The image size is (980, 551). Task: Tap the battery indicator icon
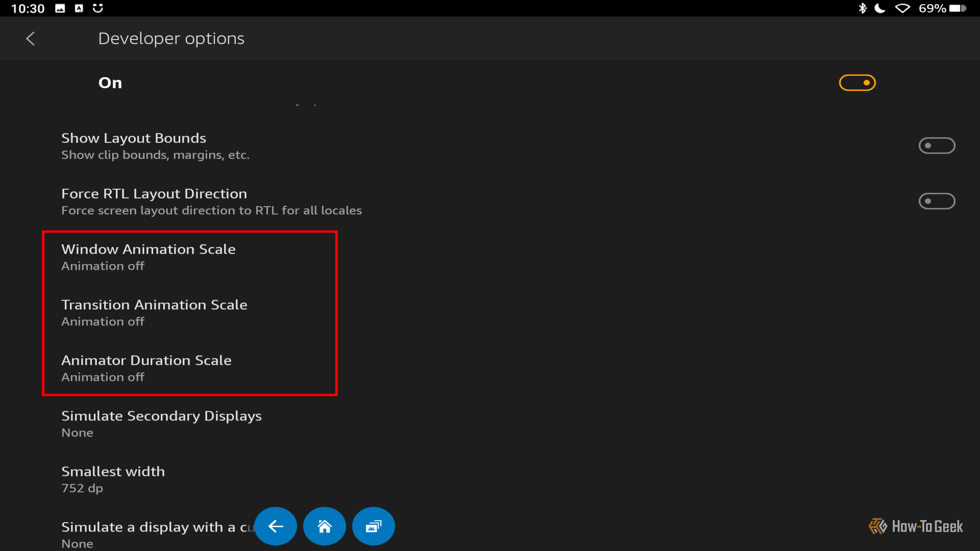pos(958,8)
